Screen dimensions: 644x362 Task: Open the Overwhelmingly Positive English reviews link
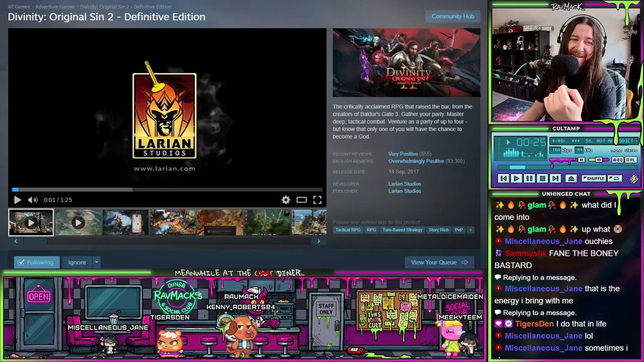(x=416, y=161)
